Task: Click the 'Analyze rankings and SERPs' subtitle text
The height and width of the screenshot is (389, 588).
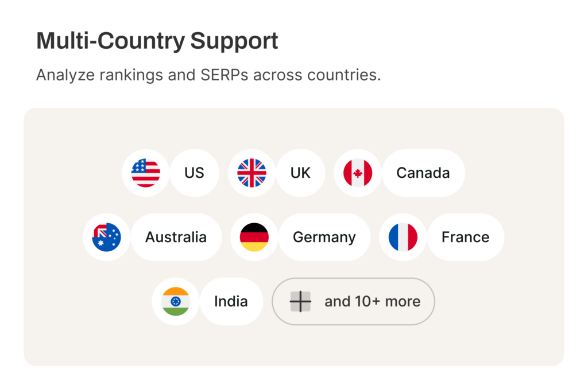Action: pyautogui.click(x=208, y=75)
